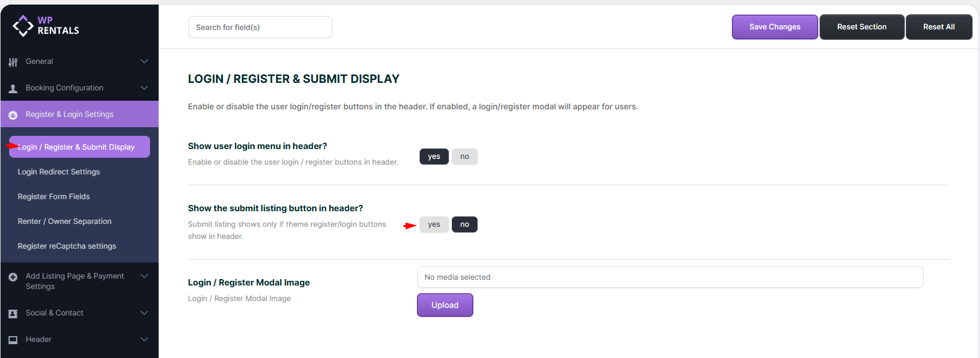This screenshot has width=980, height=358.
Task: Choose no for submit listing button
Action: pos(464,224)
